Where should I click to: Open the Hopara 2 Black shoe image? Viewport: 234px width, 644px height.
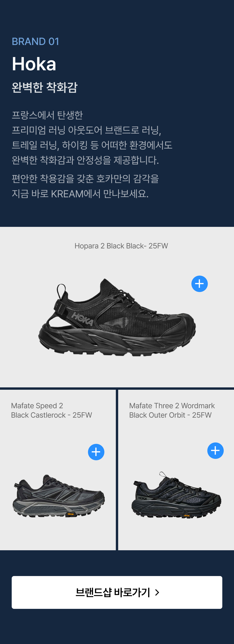117,318
